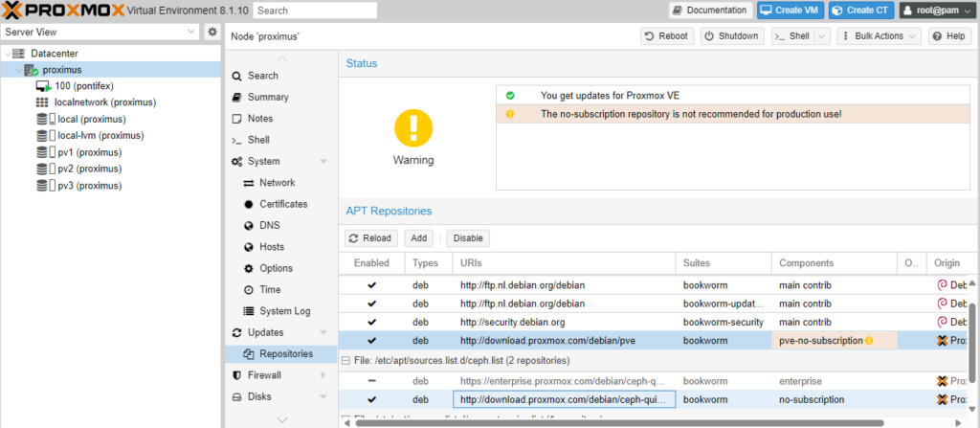
Task: Open the System menu item
Action: (x=280, y=162)
